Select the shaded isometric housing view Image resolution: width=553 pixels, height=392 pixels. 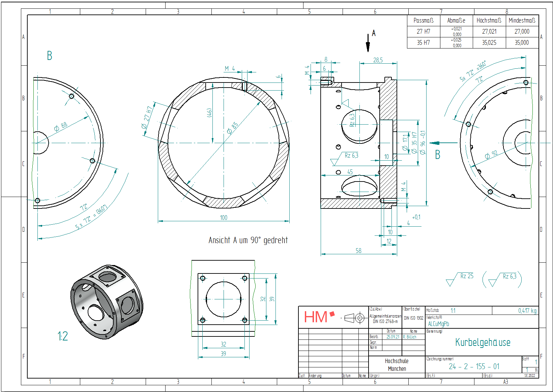(x=106, y=302)
